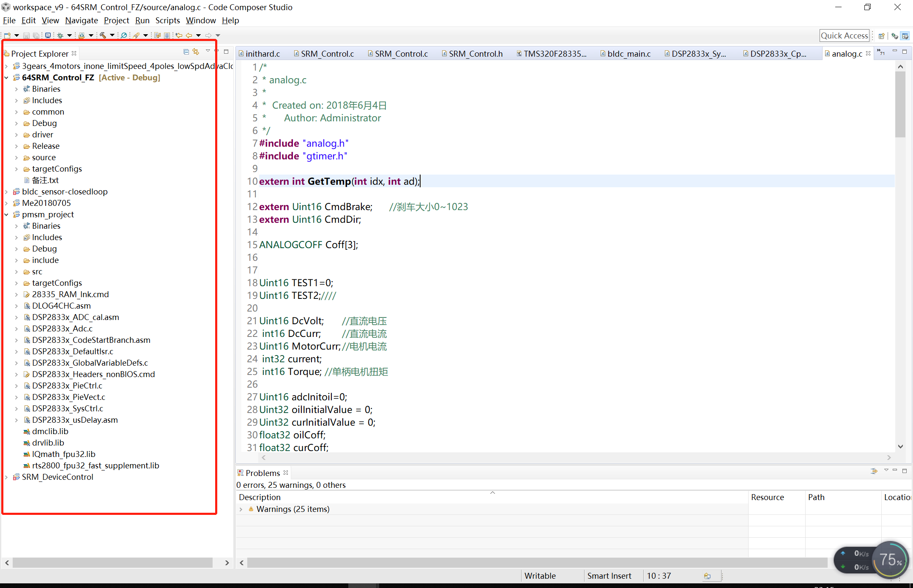
Task: Toggle Link with Editor in Project Explorer
Action: click(196, 52)
